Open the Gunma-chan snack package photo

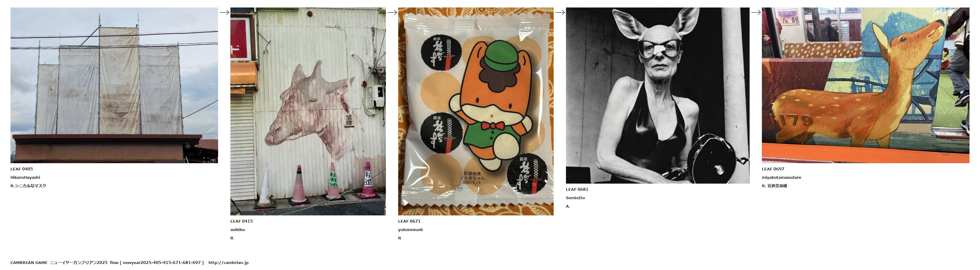(475, 111)
